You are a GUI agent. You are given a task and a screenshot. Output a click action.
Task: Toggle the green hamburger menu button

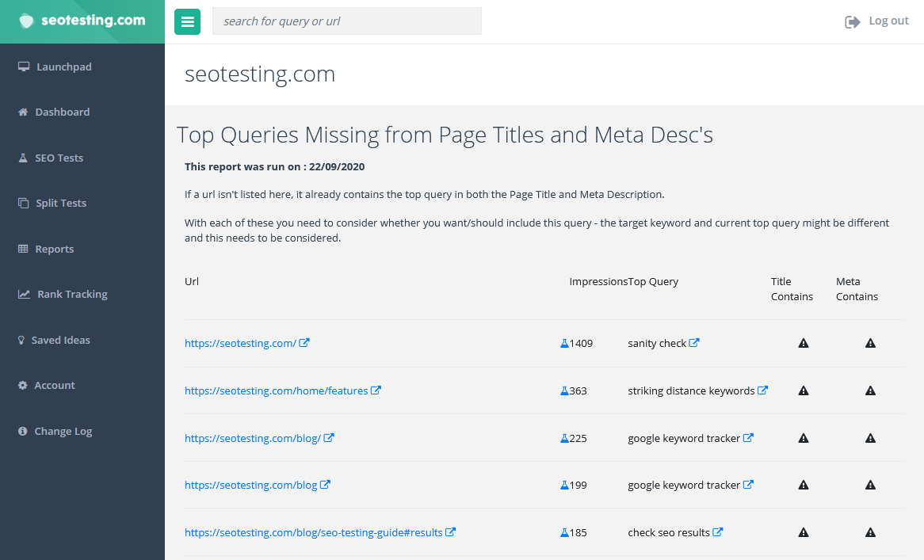coord(187,22)
